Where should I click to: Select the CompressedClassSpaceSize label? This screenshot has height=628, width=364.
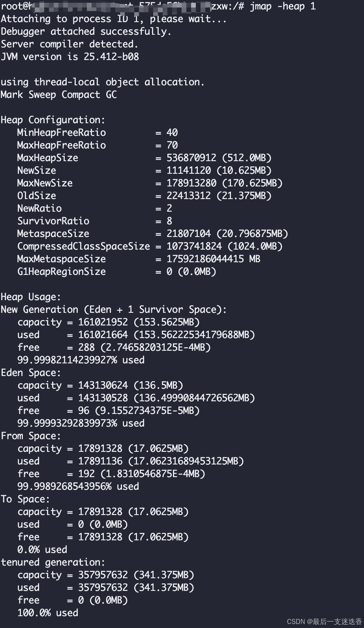(x=84, y=246)
